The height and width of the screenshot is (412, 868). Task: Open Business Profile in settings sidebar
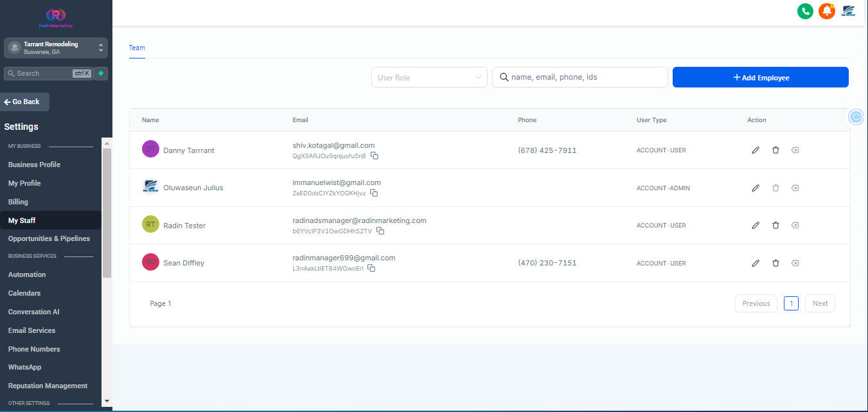[x=34, y=165]
